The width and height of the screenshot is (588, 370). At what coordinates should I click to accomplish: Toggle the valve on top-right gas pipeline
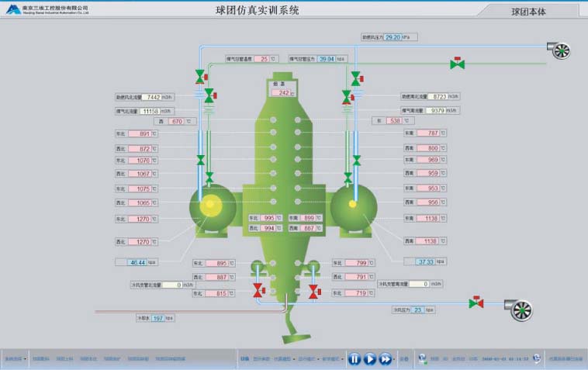458,64
